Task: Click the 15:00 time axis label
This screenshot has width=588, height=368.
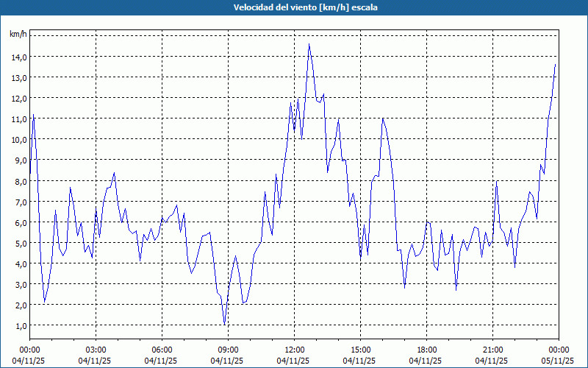Action: [361, 350]
